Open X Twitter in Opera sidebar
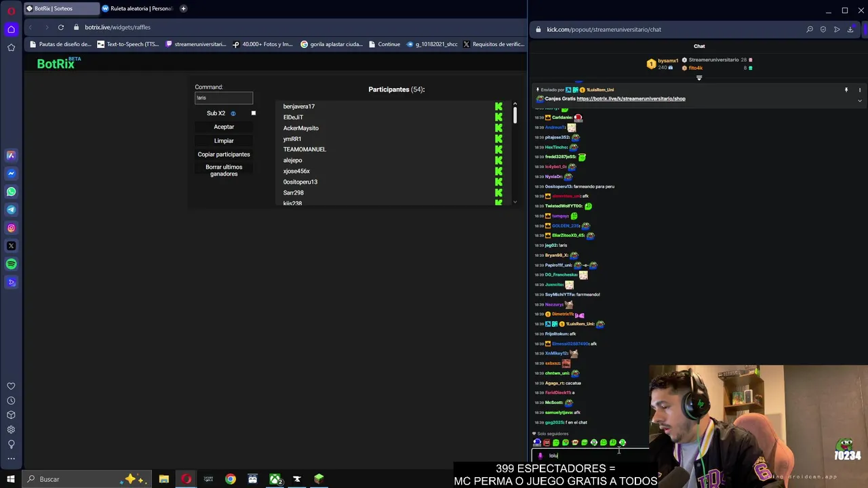This screenshot has height=488, width=868. [x=11, y=246]
